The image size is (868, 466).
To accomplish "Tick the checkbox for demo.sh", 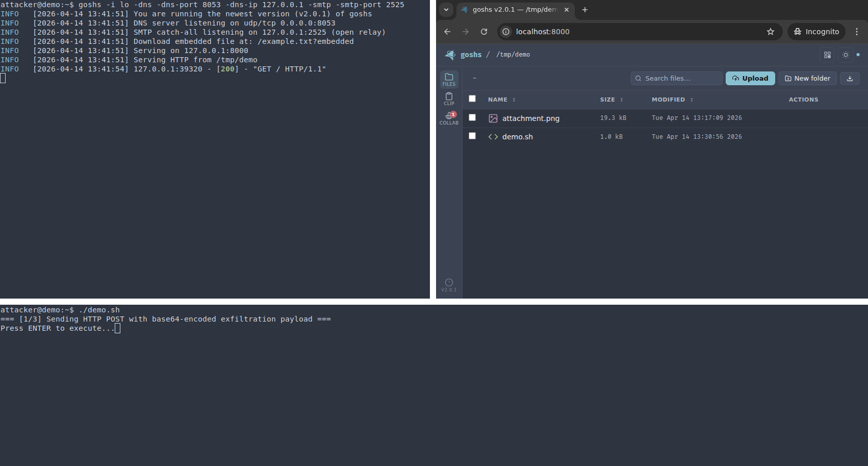I will coord(472,136).
